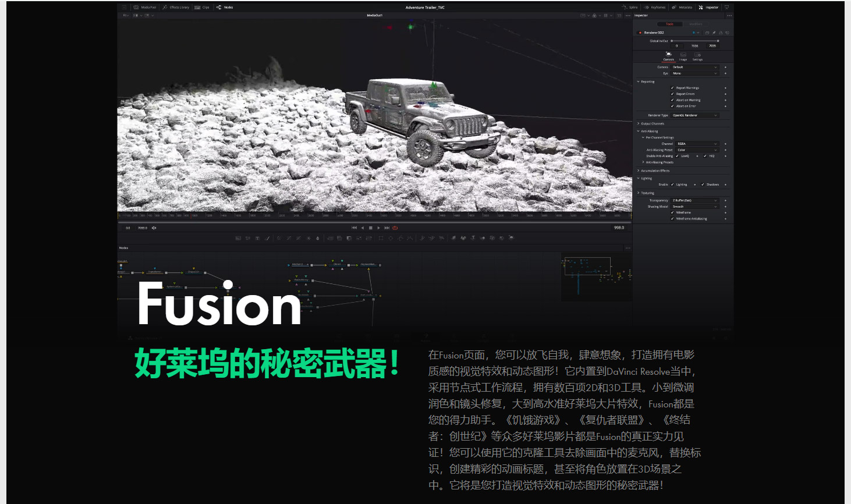
Task: Open the Eye dropdown set to Mono
Action: point(695,73)
